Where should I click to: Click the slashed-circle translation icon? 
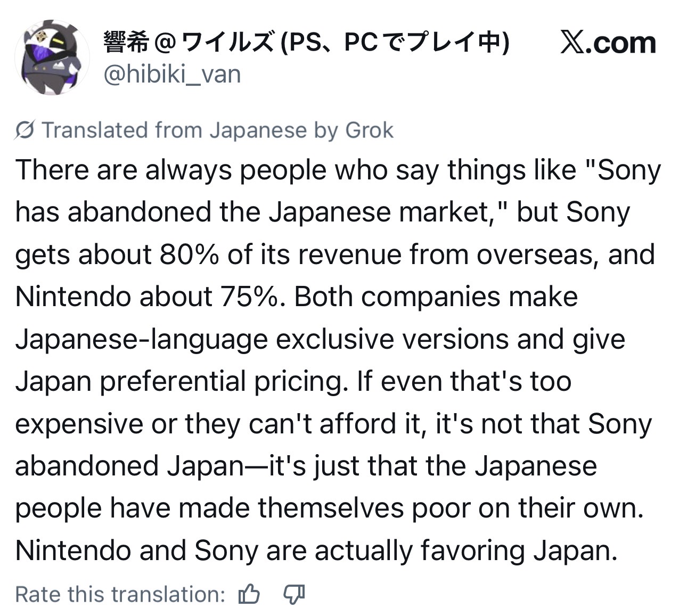24,130
